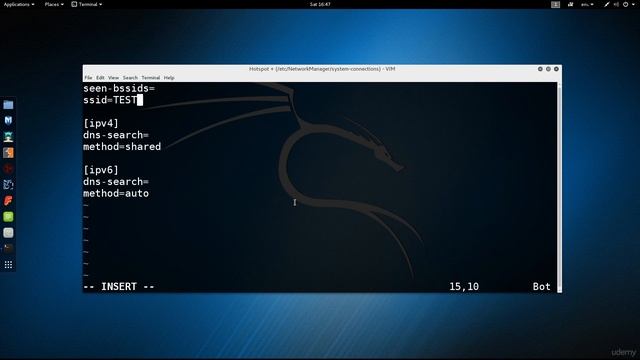The image size is (640, 360).
Task: Minimize the VIM terminal window
Action: (540, 69)
